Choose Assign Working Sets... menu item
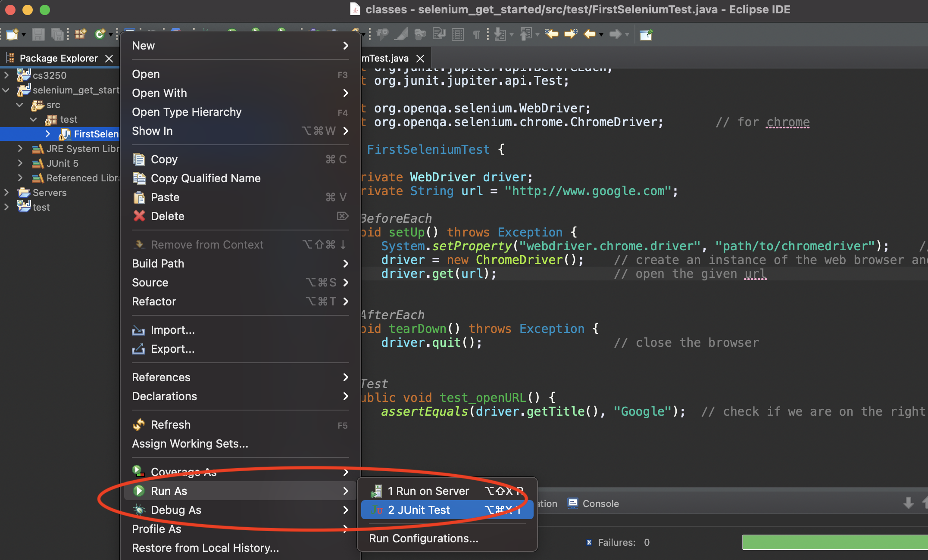Screen dimensions: 928x560 click(240, 444)
